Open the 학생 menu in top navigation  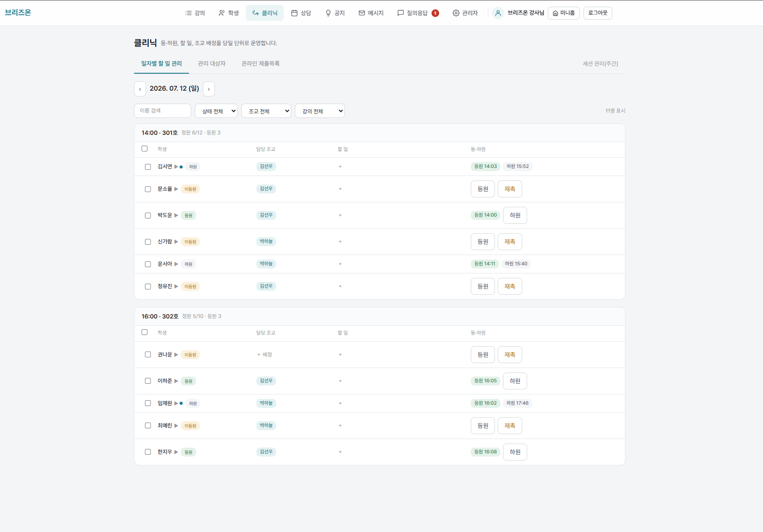[x=228, y=13]
